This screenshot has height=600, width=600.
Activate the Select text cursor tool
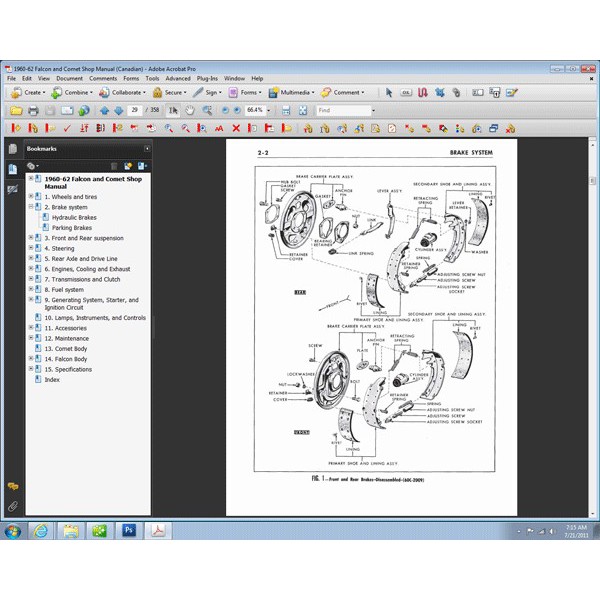pos(173,111)
